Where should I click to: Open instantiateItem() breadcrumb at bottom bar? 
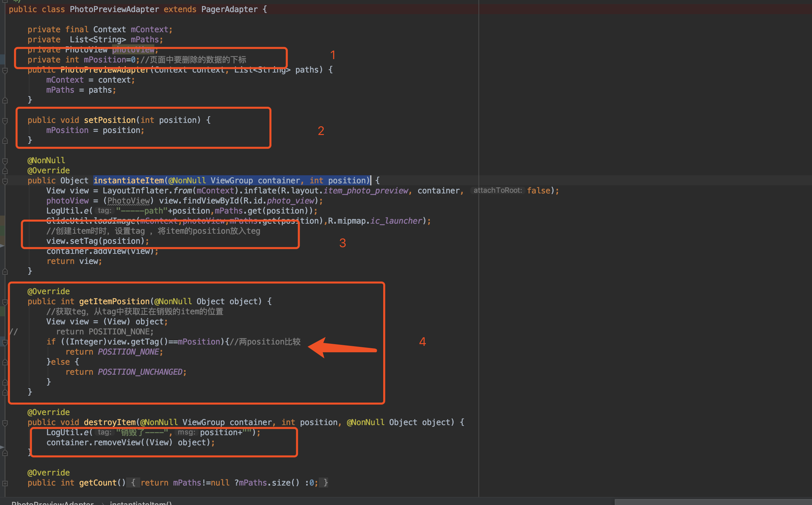141,503
